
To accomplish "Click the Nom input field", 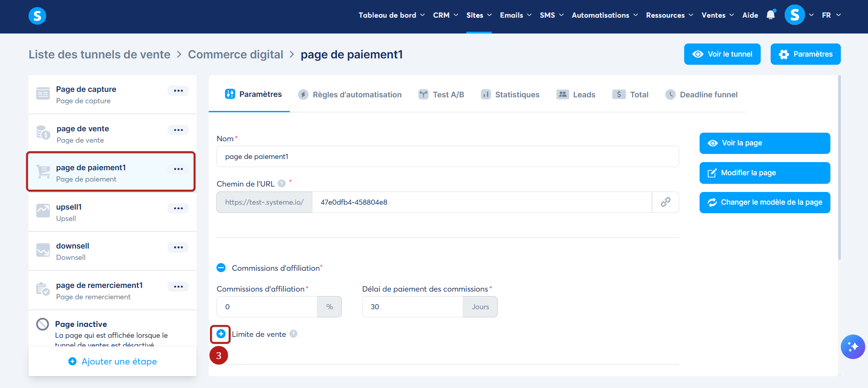I will [447, 156].
